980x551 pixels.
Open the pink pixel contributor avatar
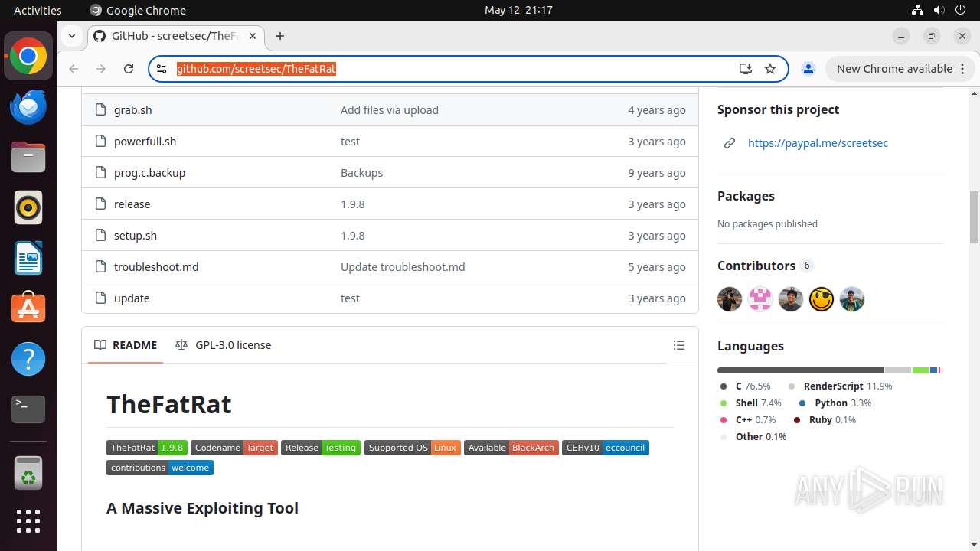[760, 299]
